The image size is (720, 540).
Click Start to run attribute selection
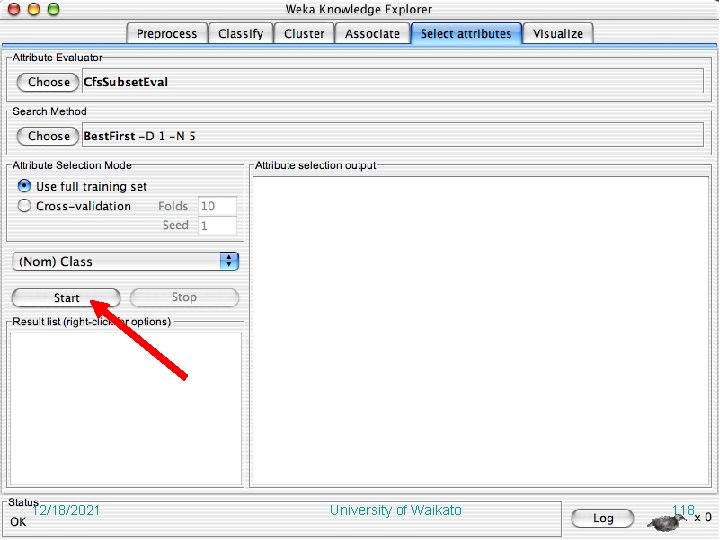[66, 298]
